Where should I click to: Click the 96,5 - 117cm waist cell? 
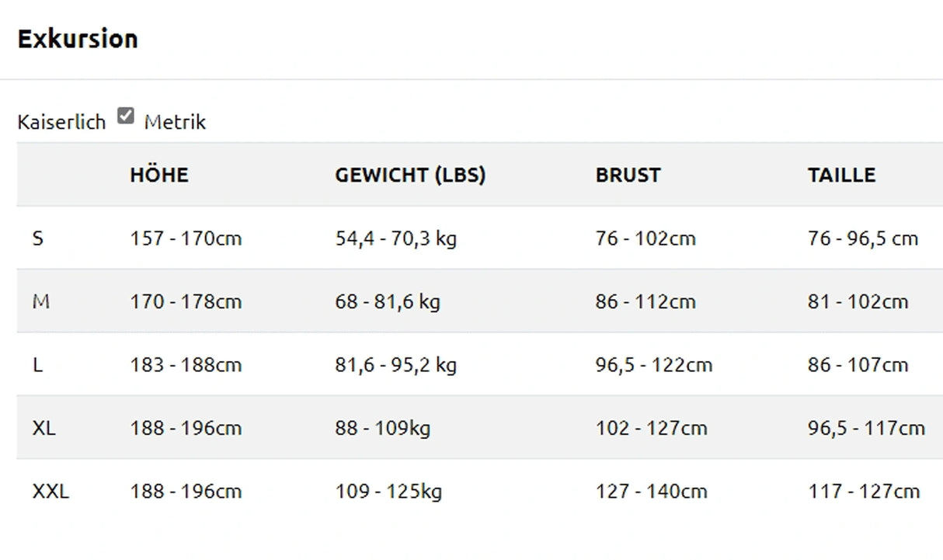(x=866, y=428)
